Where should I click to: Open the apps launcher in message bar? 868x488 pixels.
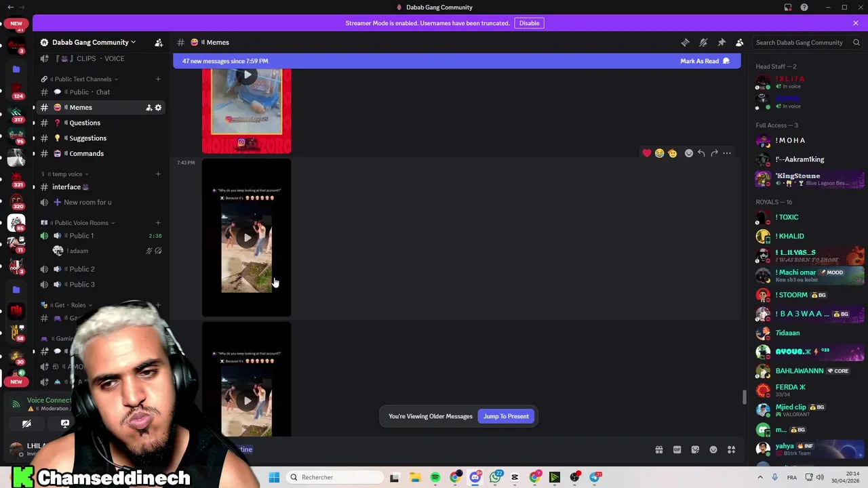pos(732,449)
